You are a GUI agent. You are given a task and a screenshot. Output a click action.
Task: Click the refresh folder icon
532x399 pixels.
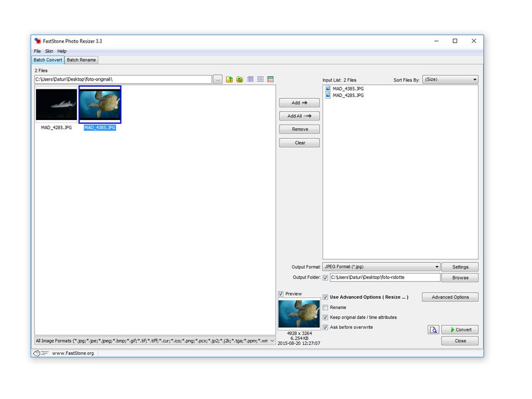[x=240, y=79]
